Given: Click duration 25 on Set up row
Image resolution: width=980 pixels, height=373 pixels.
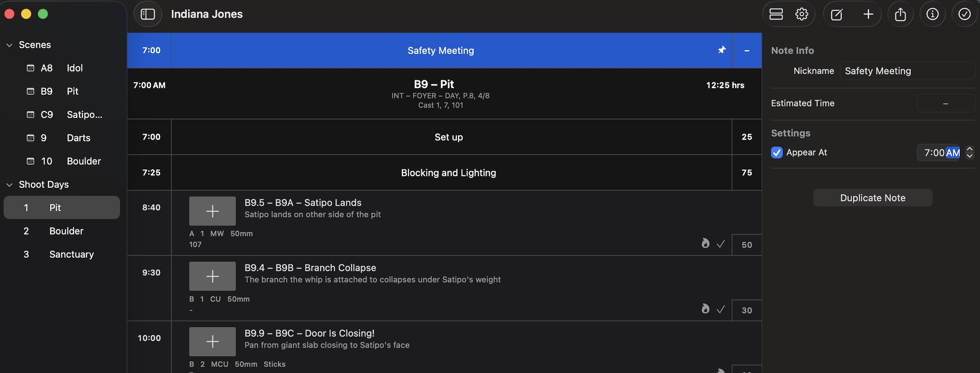Looking at the screenshot, I should tap(747, 137).
